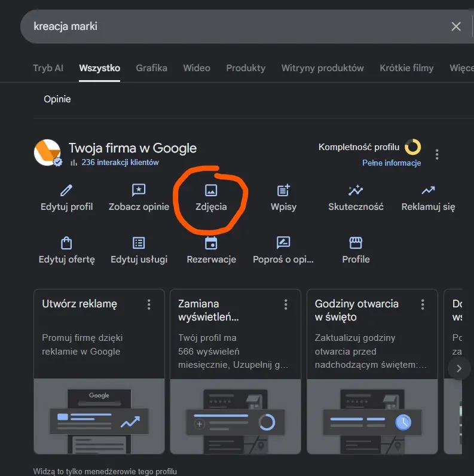Open the Zdjęcia photo icon
Image resolution: width=474 pixels, height=476 pixels.
211,190
